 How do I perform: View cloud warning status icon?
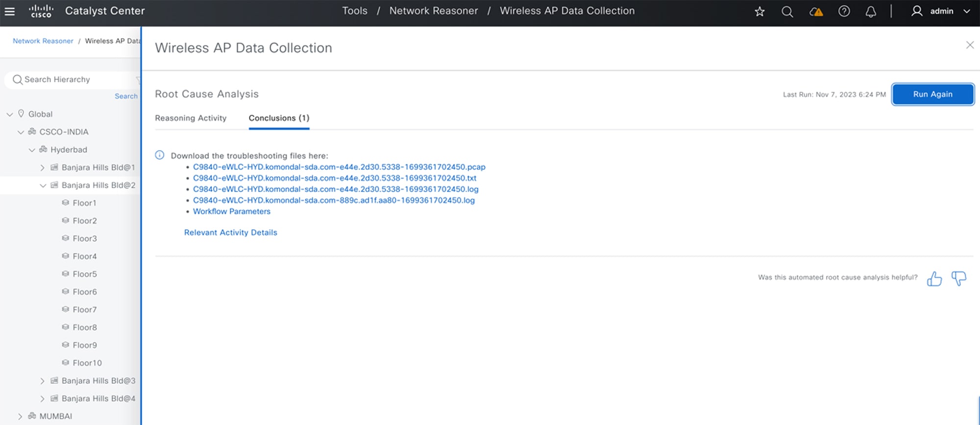[x=816, y=11]
